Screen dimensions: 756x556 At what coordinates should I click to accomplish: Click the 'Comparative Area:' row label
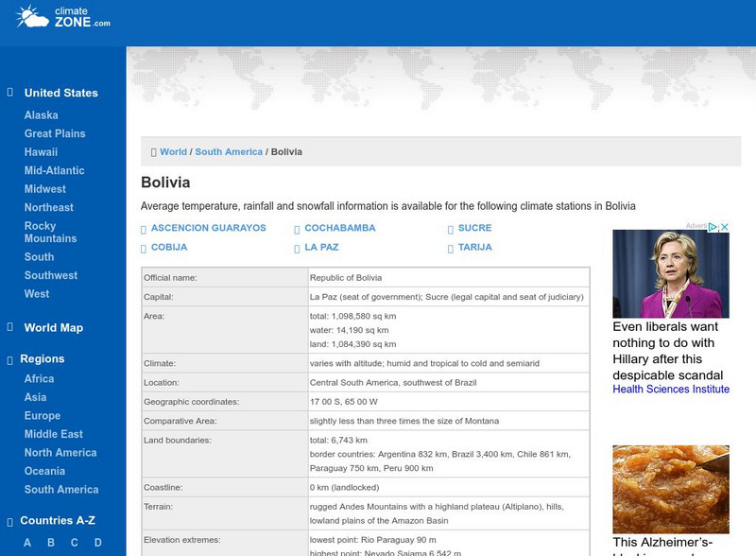(x=180, y=421)
